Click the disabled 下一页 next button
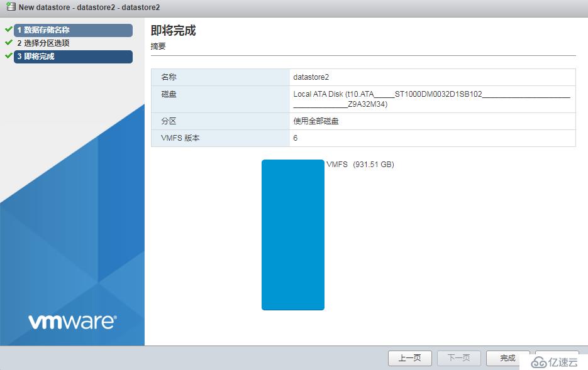The image size is (588, 370). [458, 358]
